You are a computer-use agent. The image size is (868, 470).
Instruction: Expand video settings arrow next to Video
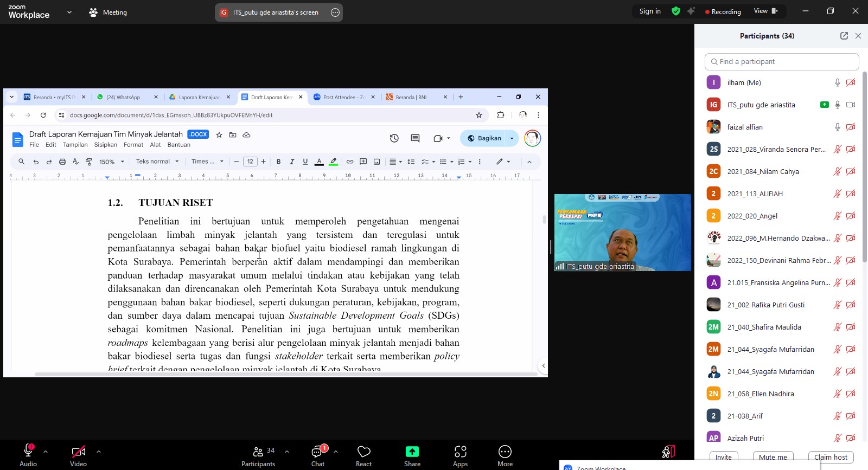click(99, 451)
